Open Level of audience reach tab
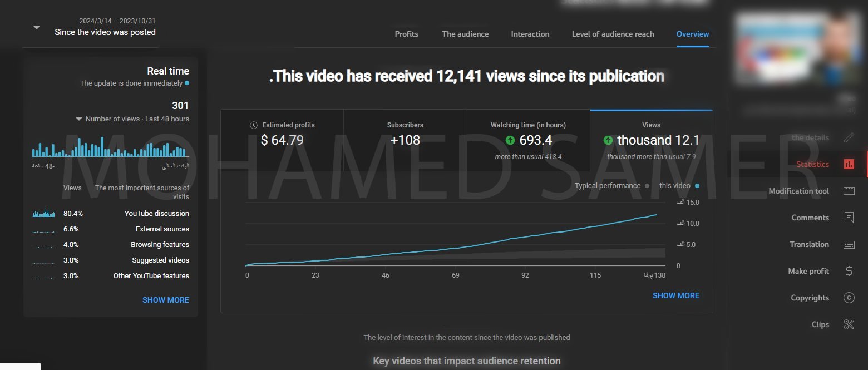This screenshot has width=868, height=370. 613,34
